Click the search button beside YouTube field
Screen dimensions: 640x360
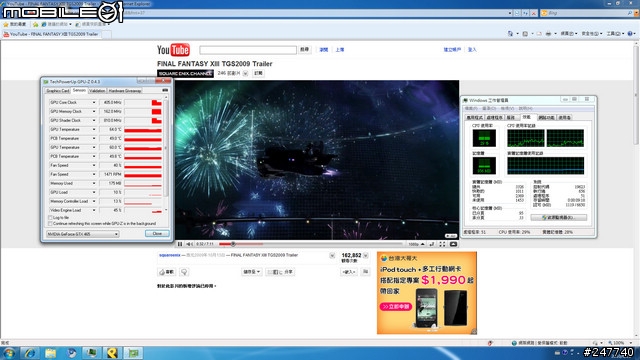pos(304,49)
